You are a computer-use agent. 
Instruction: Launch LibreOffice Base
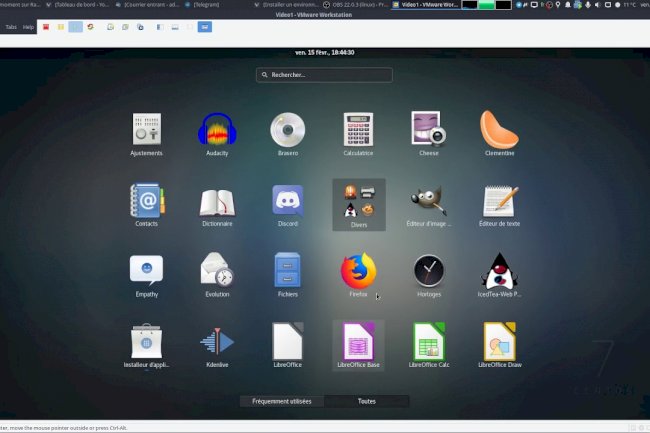[x=358, y=345]
